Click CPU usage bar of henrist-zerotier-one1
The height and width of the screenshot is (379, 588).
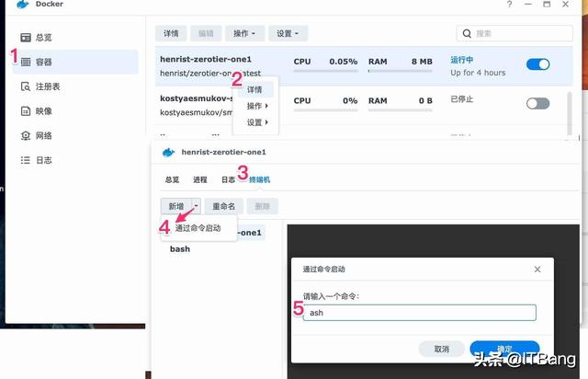pos(325,70)
